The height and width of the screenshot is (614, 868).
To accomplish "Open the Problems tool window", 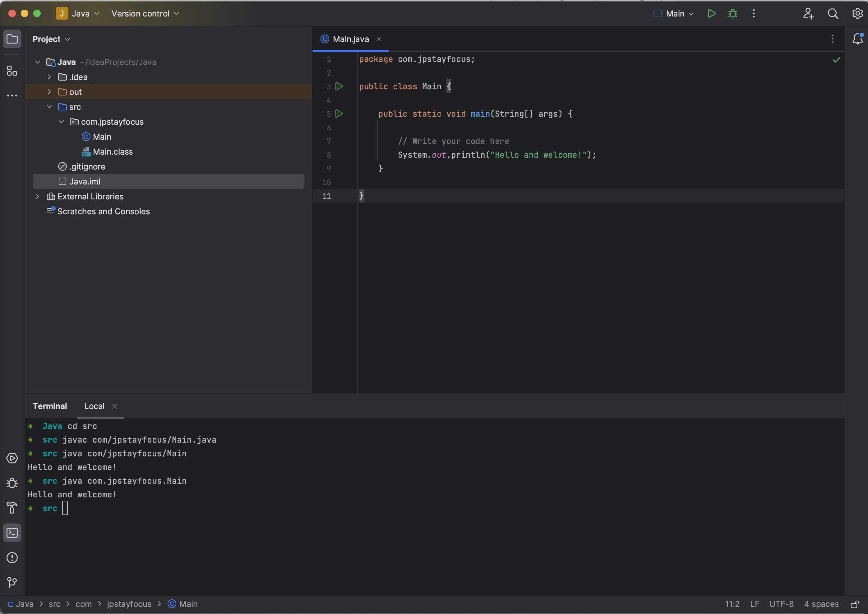I will (12, 558).
